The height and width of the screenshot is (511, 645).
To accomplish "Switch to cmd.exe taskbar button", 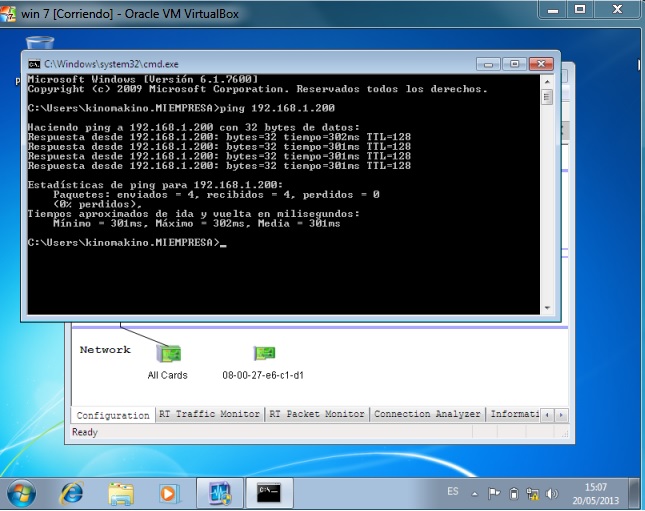I will tap(269, 493).
